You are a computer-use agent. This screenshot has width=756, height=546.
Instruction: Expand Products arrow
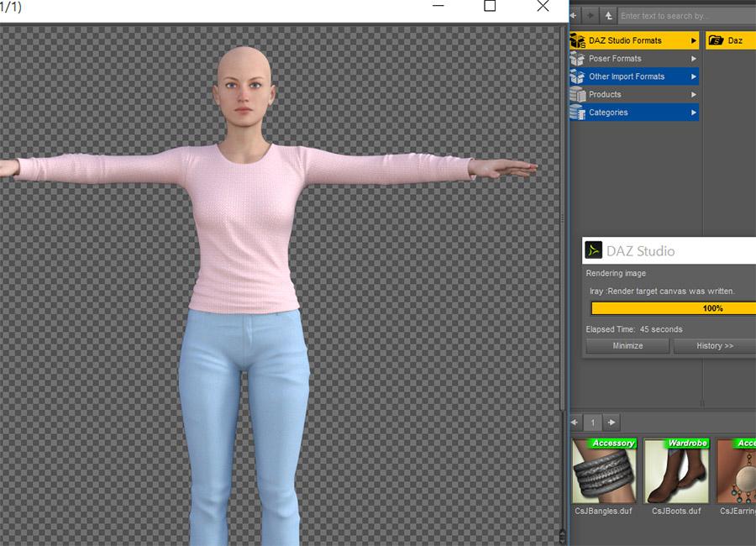(693, 95)
